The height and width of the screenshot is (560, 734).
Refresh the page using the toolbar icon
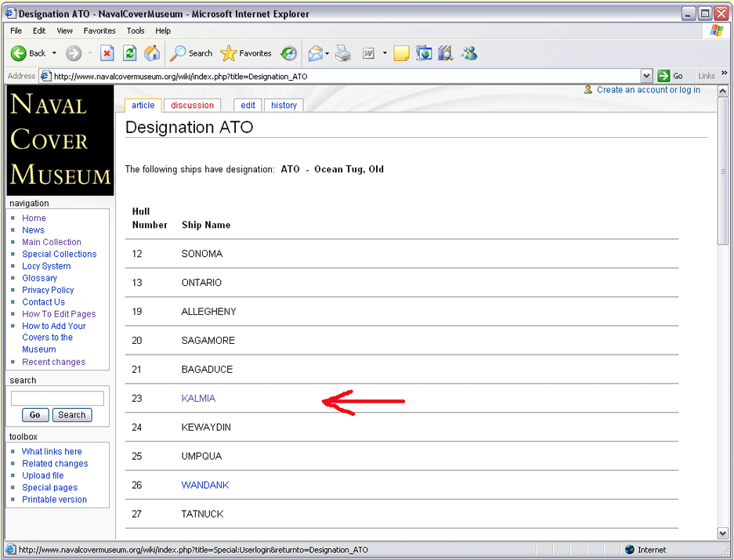point(130,53)
